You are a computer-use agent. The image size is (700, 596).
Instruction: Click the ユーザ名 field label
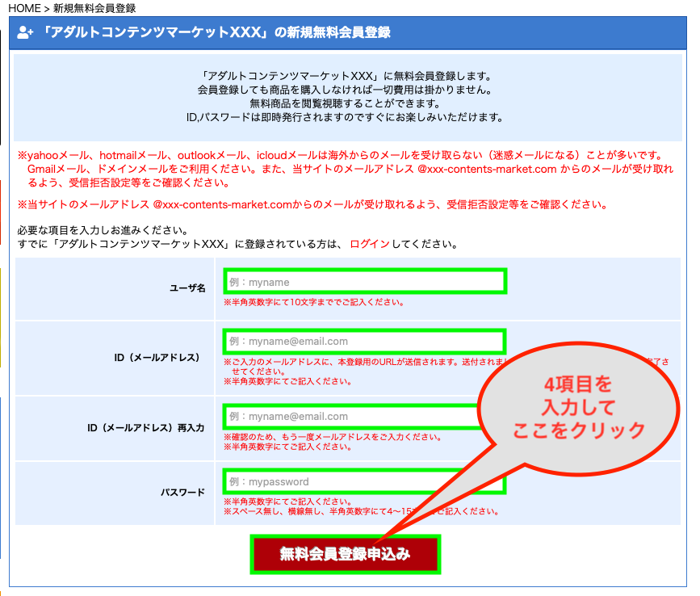coord(187,288)
